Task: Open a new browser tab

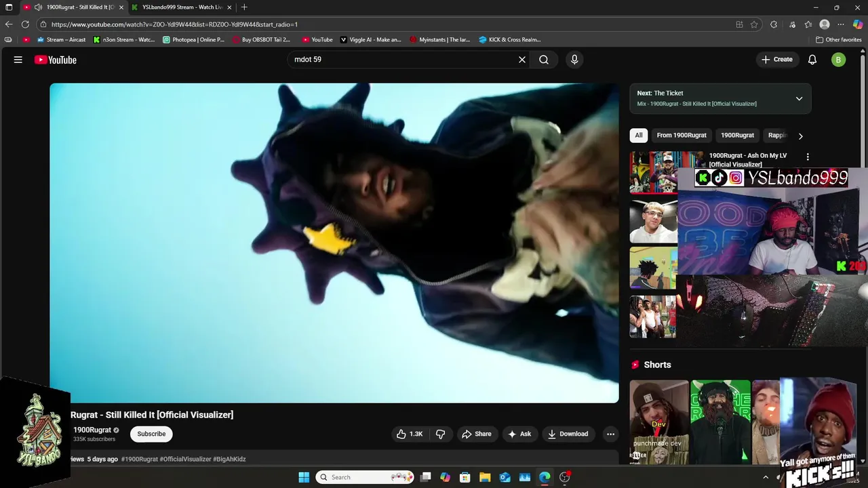Action: [x=244, y=7]
